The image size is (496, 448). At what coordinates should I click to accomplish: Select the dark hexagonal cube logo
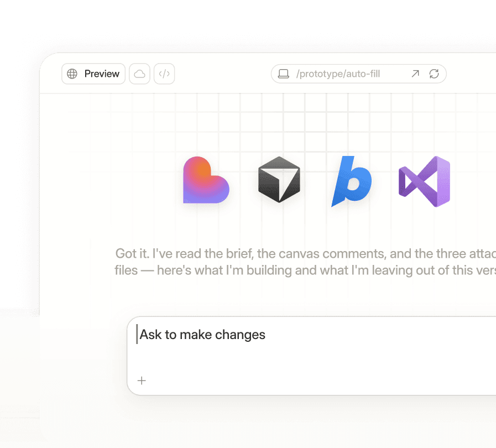point(279,180)
